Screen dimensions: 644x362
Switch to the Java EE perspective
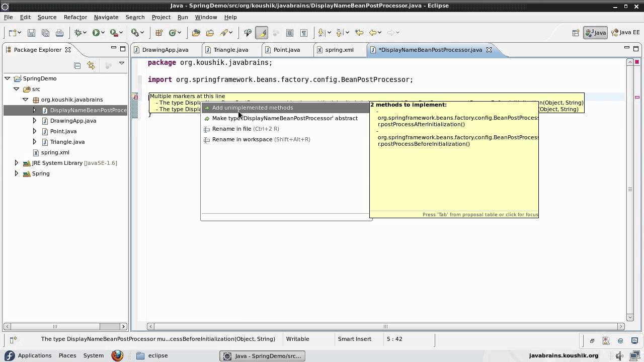625,33
